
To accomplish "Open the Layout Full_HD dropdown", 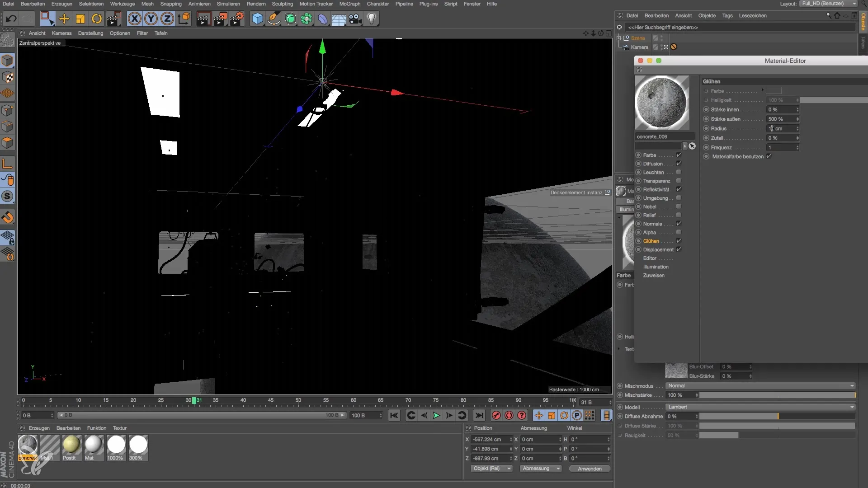I will [x=828, y=4].
